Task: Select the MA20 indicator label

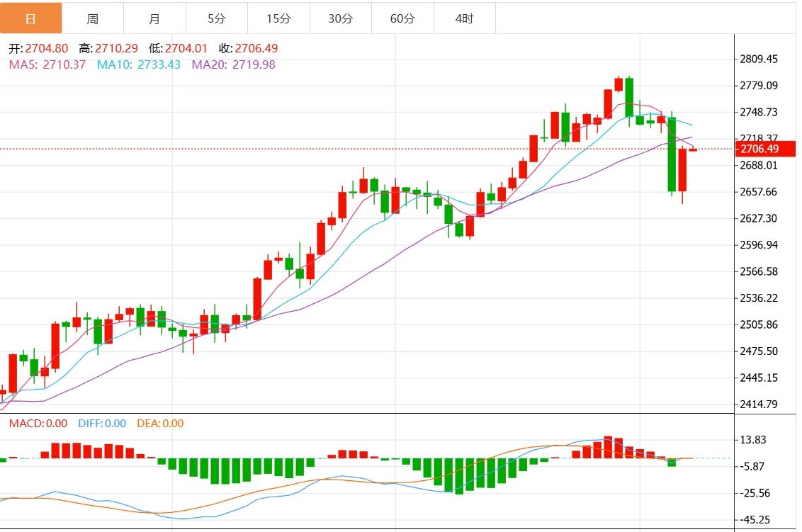Action: [x=234, y=64]
